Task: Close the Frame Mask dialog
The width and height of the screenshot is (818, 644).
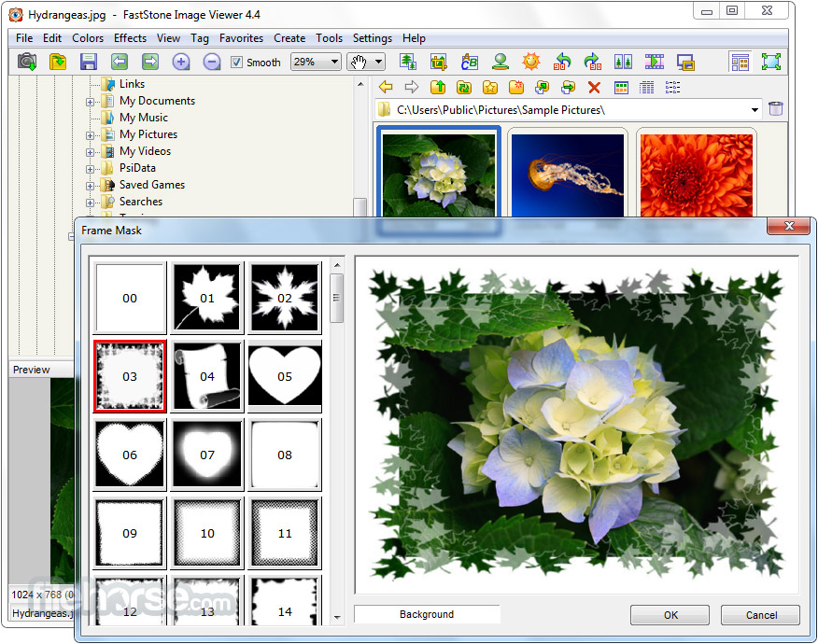Action: click(789, 226)
